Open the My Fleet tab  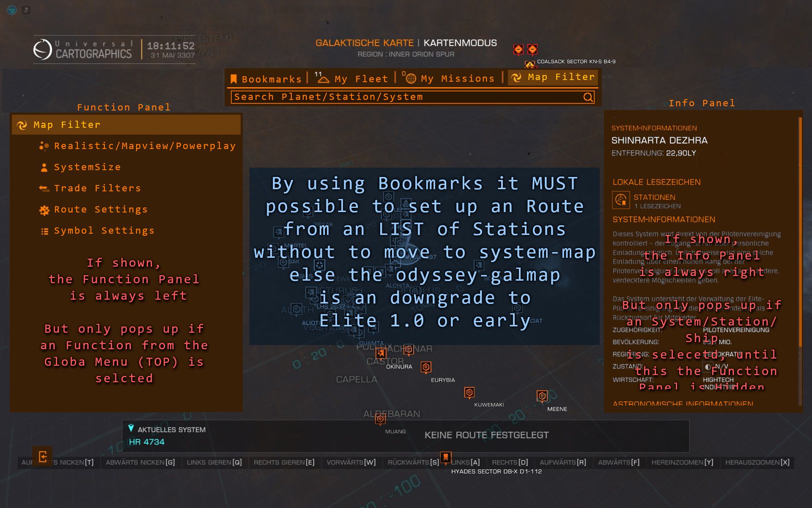(352, 78)
